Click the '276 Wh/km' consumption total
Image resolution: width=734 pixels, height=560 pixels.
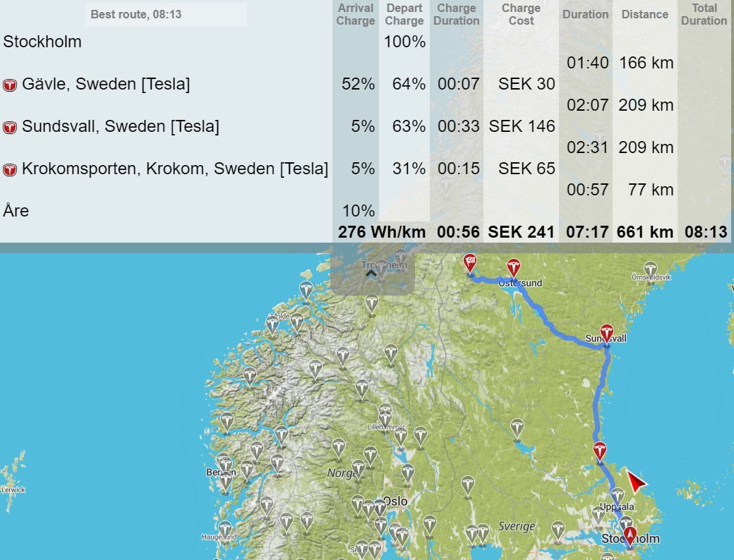pyautogui.click(x=382, y=232)
